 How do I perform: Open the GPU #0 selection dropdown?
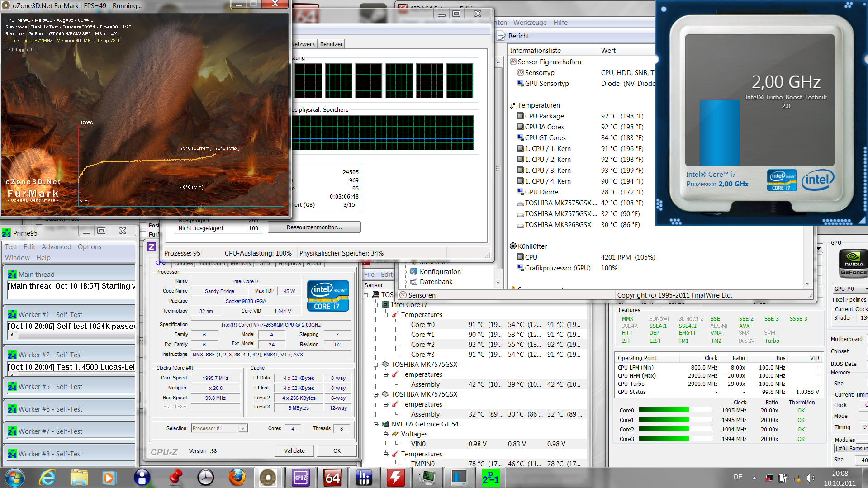[850, 289]
